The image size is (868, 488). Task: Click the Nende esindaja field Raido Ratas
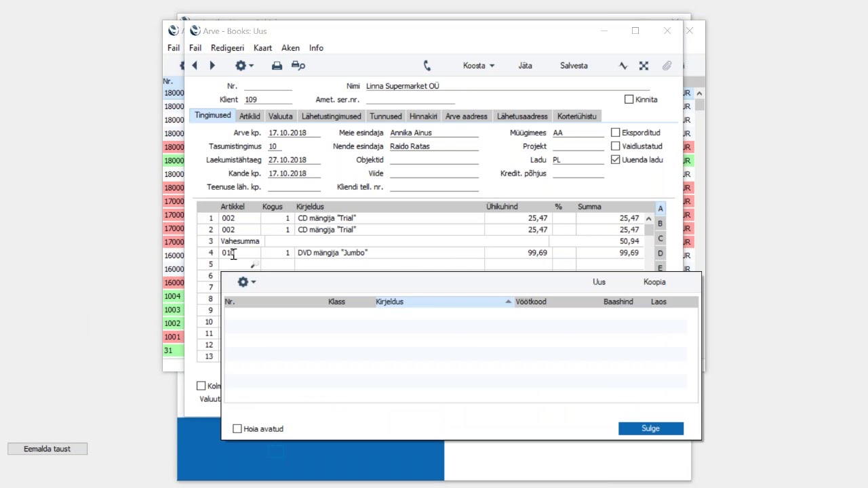pyautogui.click(x=434, y=146)
